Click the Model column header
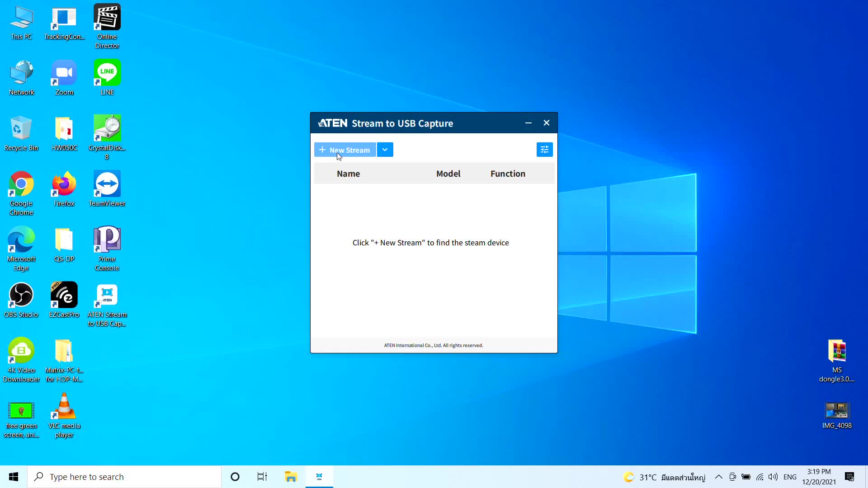This screenshot has width=868, height=488. [x=448, y=174]
